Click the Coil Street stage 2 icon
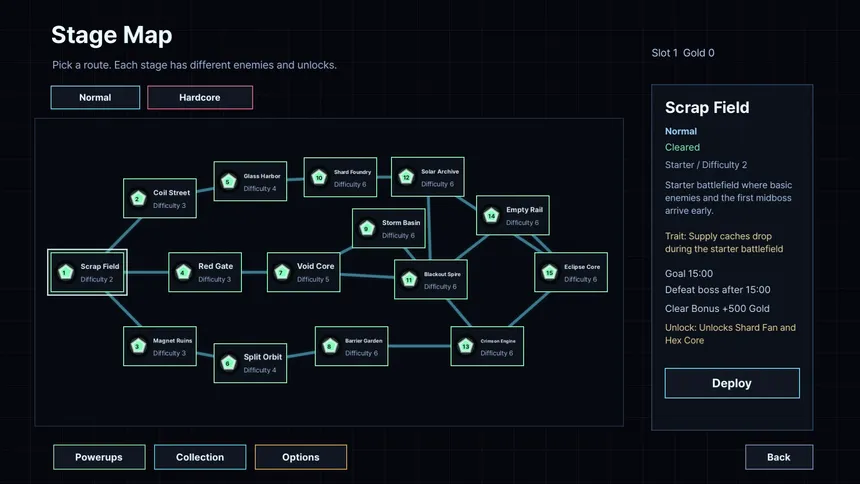Viewport: 860px width, 484px height. click(x=138, y=199)
